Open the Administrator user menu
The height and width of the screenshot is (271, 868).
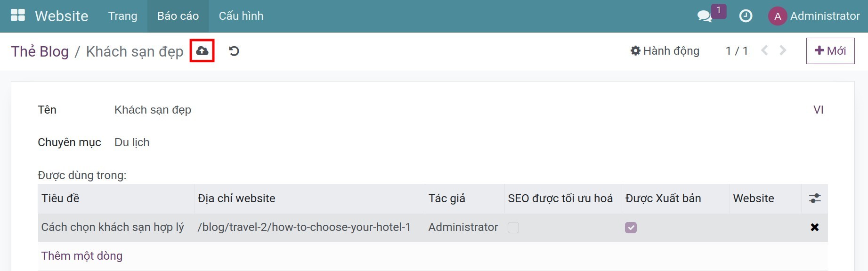pos(814,16)
